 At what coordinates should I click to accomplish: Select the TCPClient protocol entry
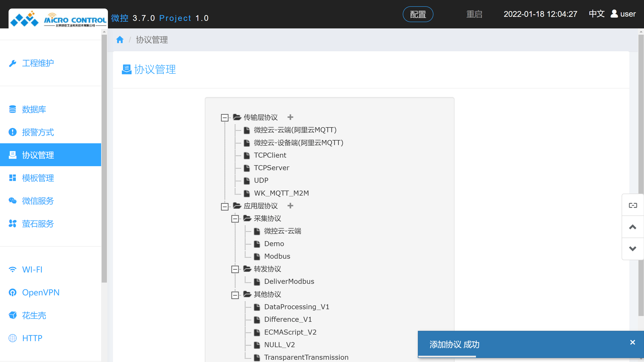point(270,155)
